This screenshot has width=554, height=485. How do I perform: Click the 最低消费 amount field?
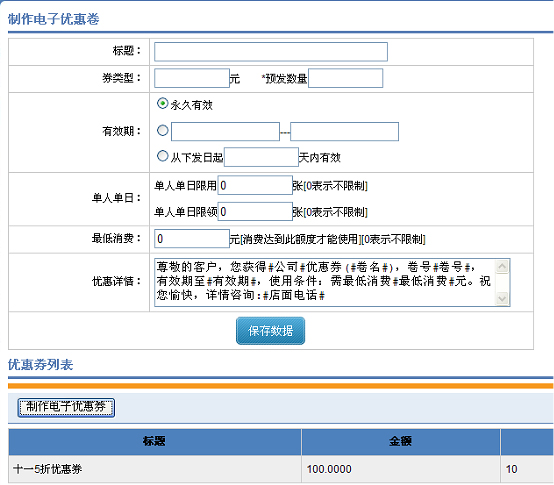tap(192, 238)
